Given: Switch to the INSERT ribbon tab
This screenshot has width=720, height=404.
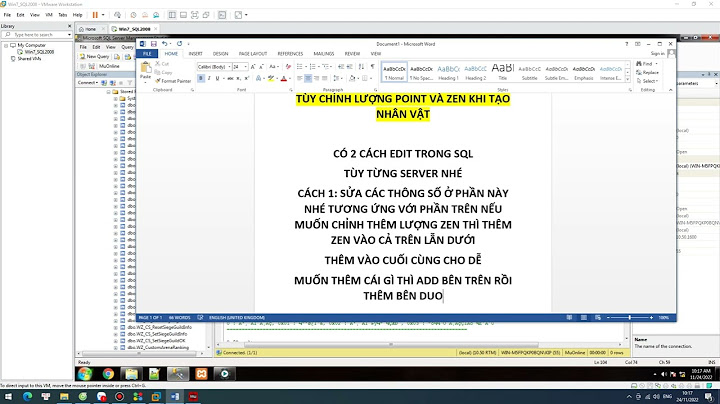Looking at the screenshot, I should coord(195,54).
